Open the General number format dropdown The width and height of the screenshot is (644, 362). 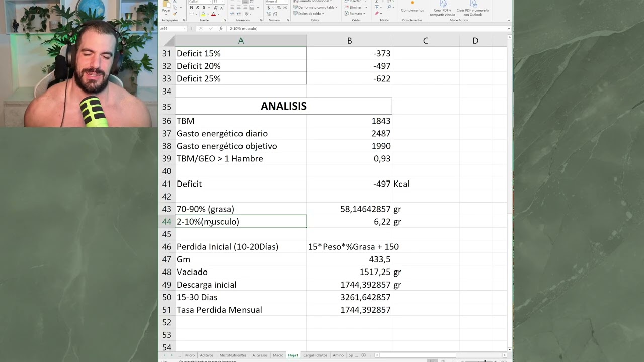pyautogui.click(x=286, y=2)
